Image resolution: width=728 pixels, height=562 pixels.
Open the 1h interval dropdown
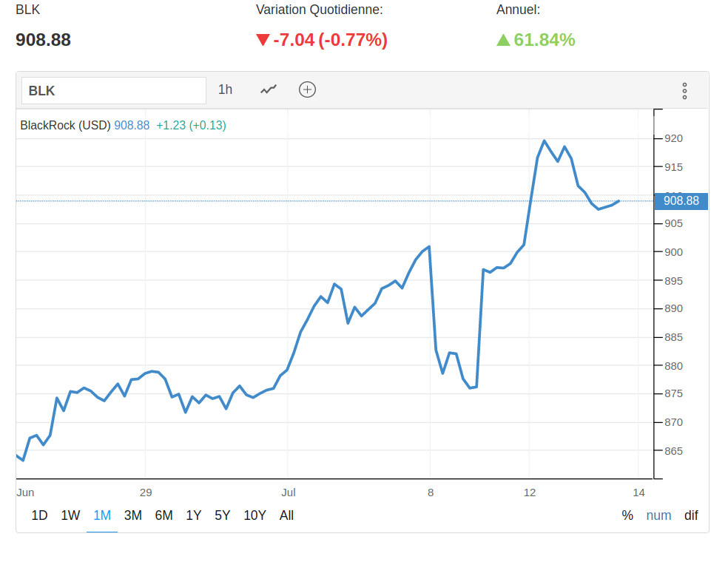tap(225, 89)
